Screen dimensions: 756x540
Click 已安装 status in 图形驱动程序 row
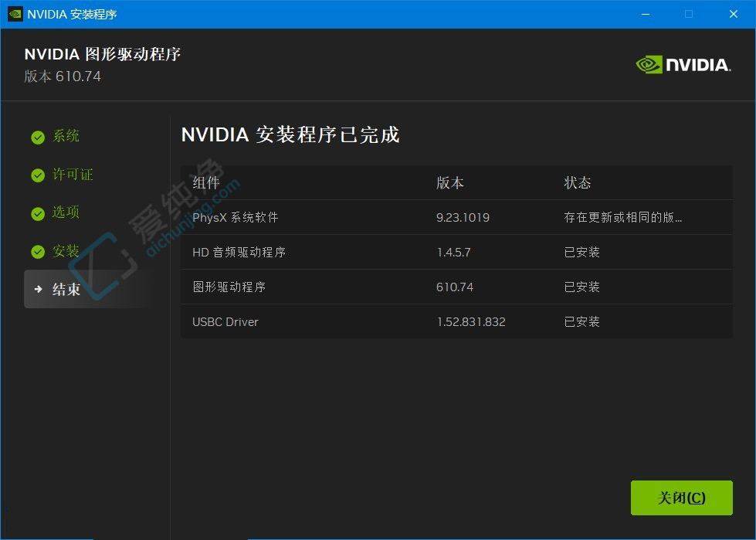tap(582, 287)
